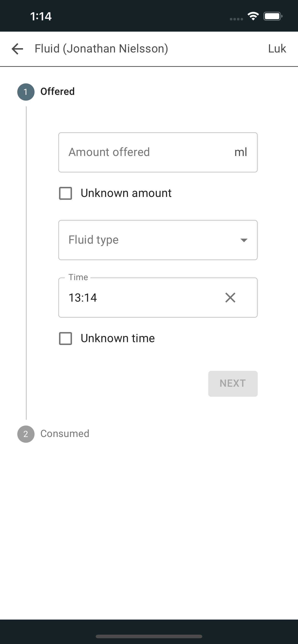Jump to the Consumed step

(65, 434)
